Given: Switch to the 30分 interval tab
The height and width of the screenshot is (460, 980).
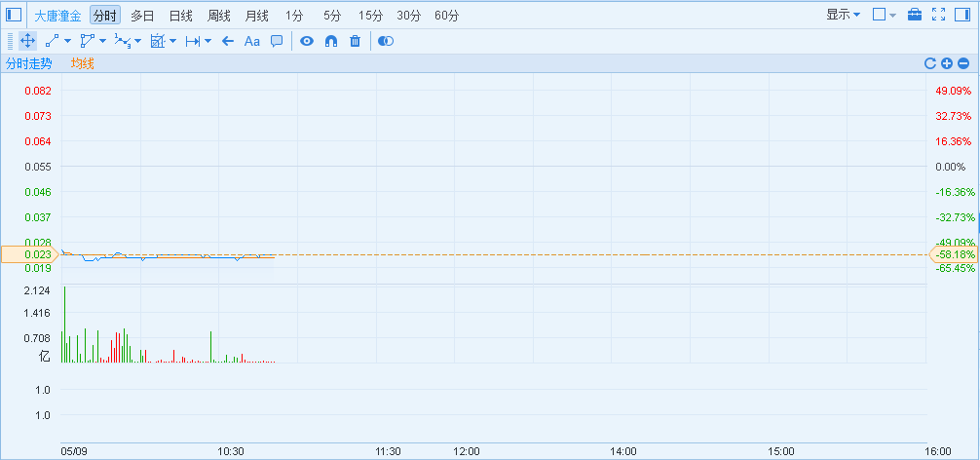Looking at the screenshot, I should pyautogui.click(x=409, y=16).
